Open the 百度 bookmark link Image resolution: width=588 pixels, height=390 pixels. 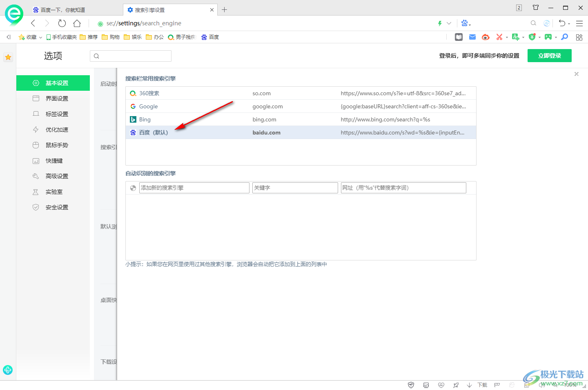tap(210, 37)
